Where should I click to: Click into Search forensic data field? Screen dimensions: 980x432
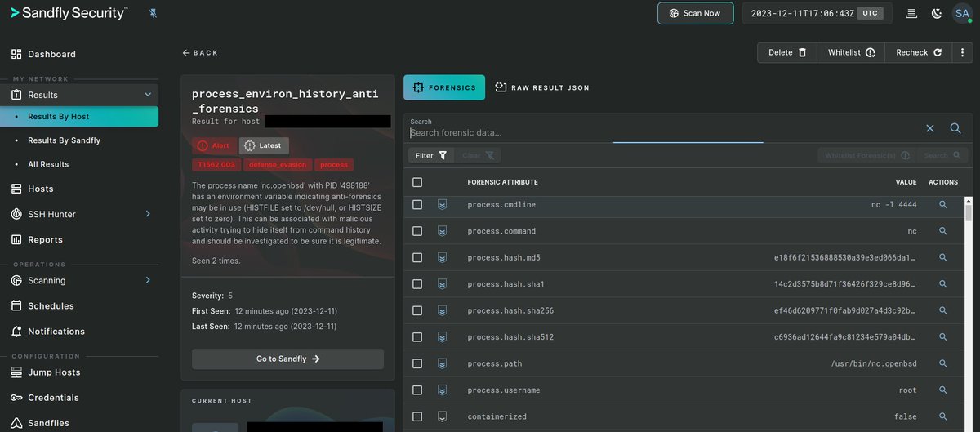point(663,132)
